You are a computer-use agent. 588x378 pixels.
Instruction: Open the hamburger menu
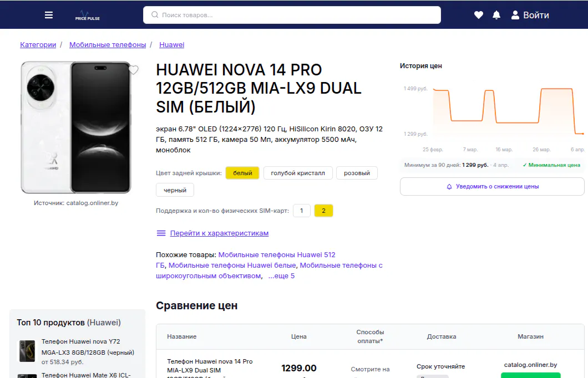click(x=49, y=15)
